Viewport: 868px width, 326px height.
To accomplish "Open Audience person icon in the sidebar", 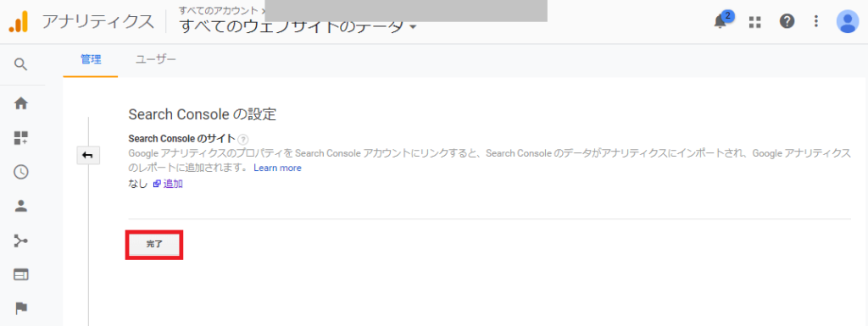I will click(x=20, y=207).
